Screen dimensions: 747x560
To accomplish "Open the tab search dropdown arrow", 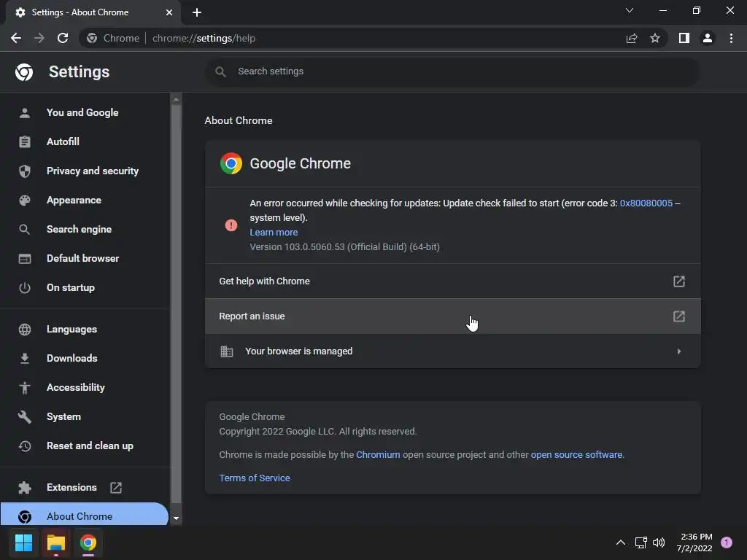I will [x=630, y=10].
